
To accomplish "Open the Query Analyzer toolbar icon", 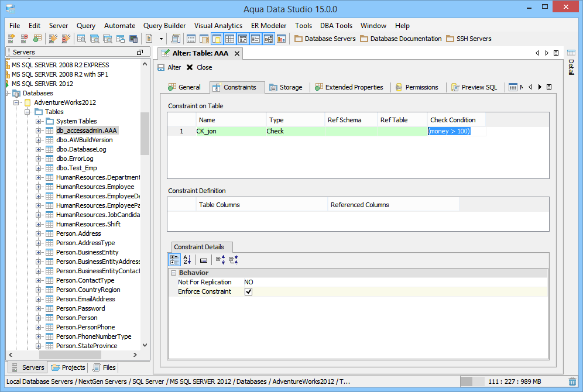I will 81,39.
